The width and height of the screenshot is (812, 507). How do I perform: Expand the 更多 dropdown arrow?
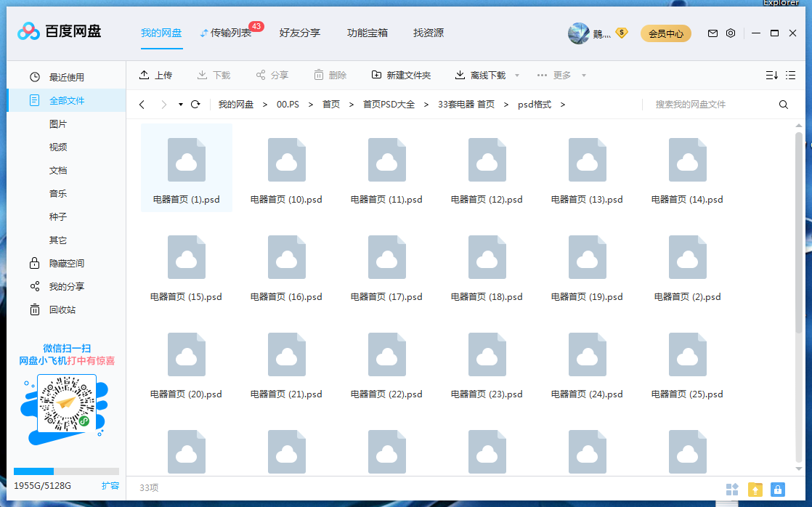pyautogui.click(x=584, y=76)
